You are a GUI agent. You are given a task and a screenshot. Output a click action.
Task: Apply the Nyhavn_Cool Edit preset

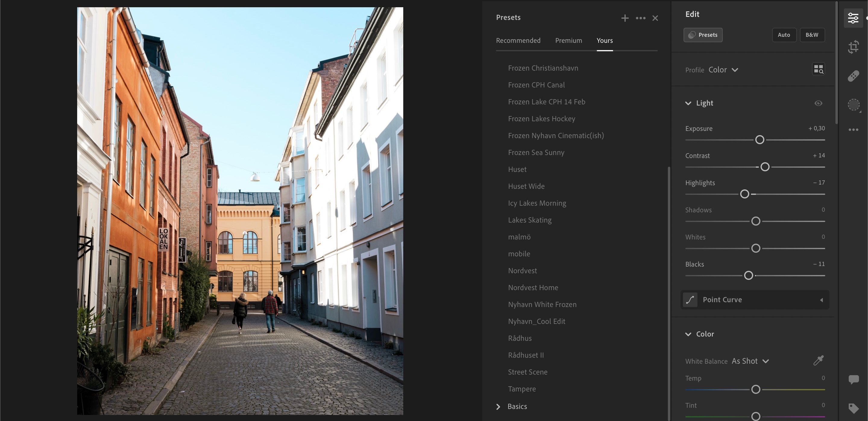coord(536,321)
